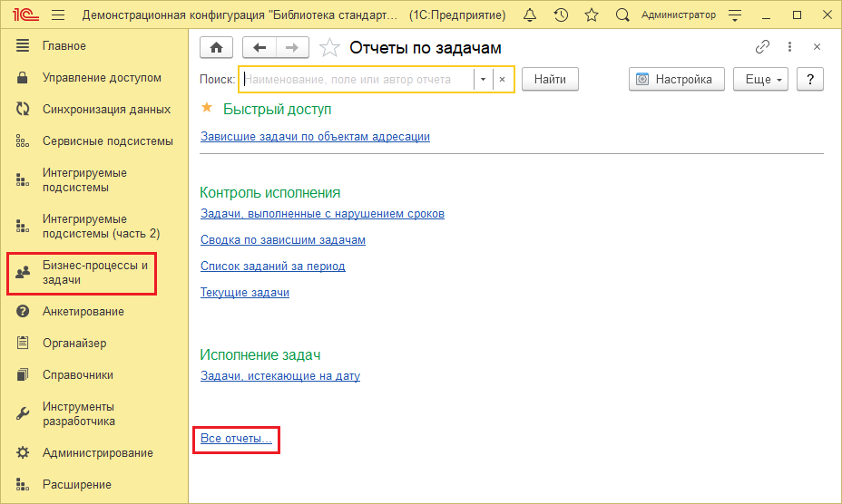Viewport: 842px width, 504px height.
Task: Open history clock icon
Action: pyautogui.click(x=561, y=15)
